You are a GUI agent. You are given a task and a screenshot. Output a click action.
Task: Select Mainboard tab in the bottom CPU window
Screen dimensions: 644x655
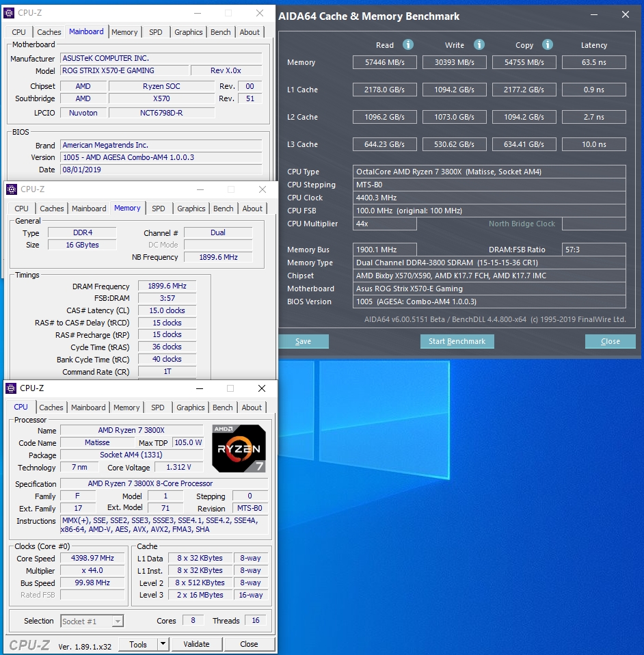coord(88,407)
